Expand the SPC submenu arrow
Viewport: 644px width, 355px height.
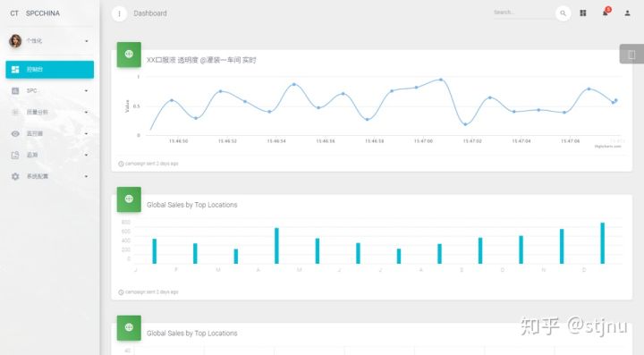[86, 90]
